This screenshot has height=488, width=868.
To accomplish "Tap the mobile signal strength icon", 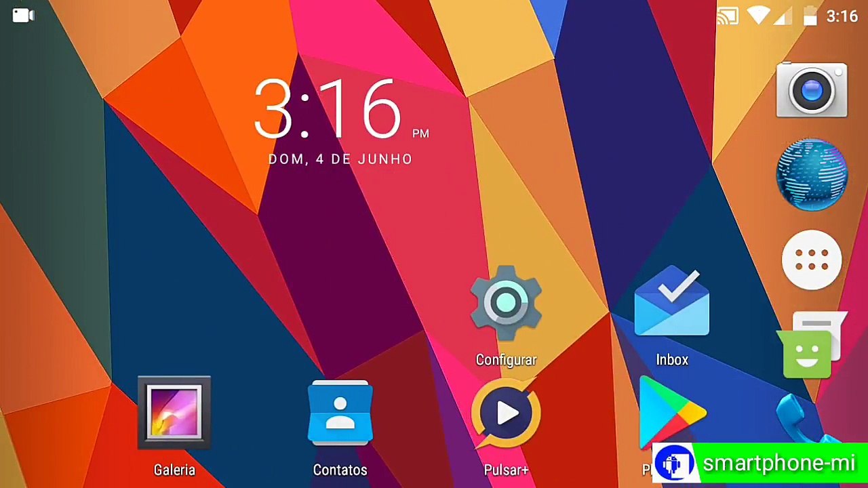I will 783,16.
